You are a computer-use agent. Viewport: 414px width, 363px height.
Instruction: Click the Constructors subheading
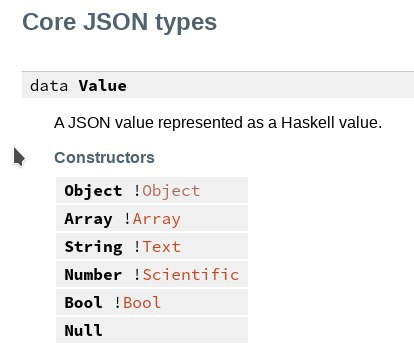point(104,157)
